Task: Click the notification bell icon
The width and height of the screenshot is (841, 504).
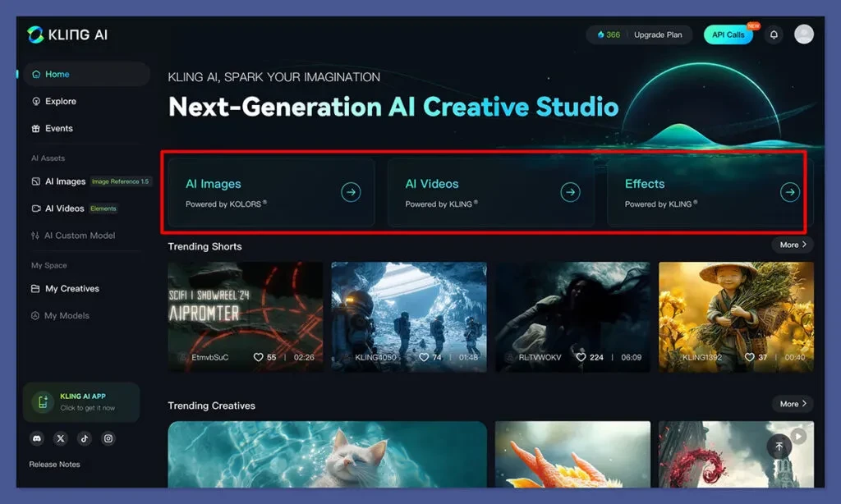Action: [x=773, y=34]
